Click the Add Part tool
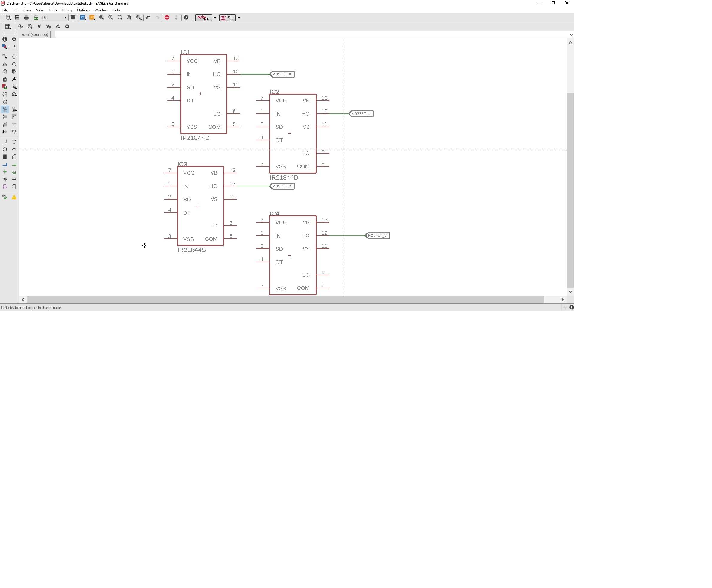 click(5, 87)
